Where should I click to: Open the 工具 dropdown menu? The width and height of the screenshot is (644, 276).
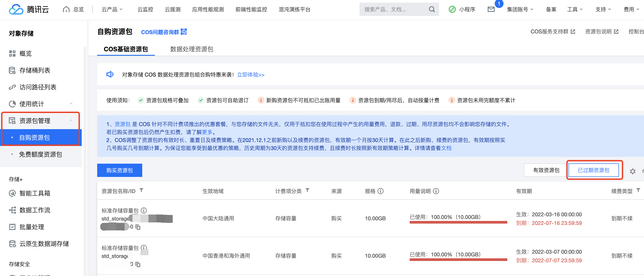[x=575, y=9]
